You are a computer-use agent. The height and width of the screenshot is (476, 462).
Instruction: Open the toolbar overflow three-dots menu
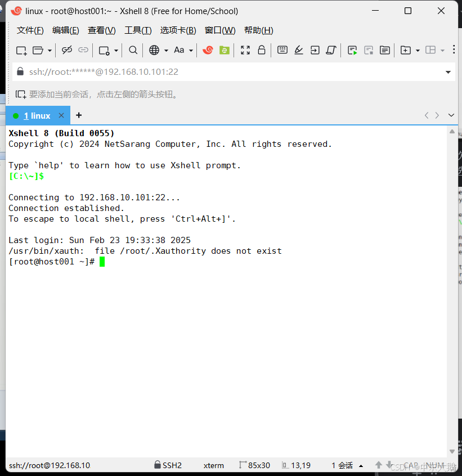click(x=454, y=50)
